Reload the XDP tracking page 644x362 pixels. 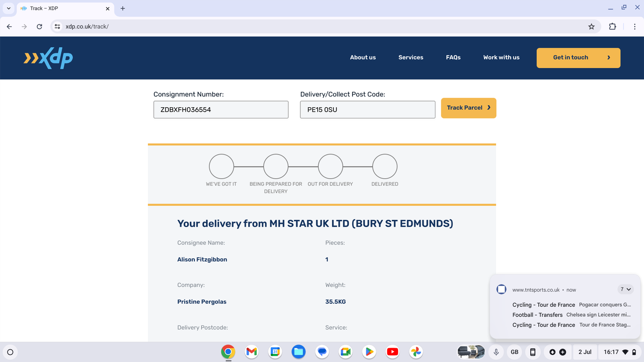39,27
